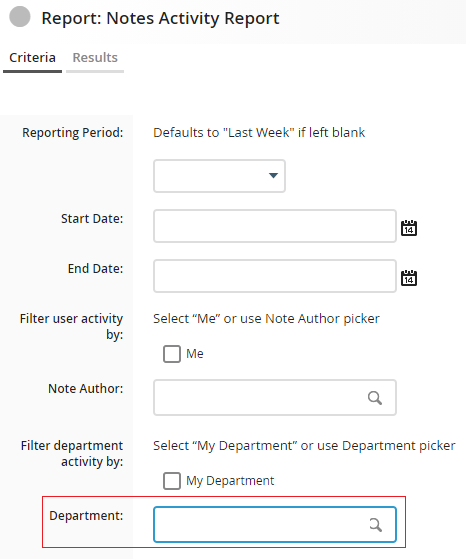The width and height of the screenshot is (466, 559).
Task: Click the "Report: Notes Activity Report" heading
Action: [x=160, y=18]
